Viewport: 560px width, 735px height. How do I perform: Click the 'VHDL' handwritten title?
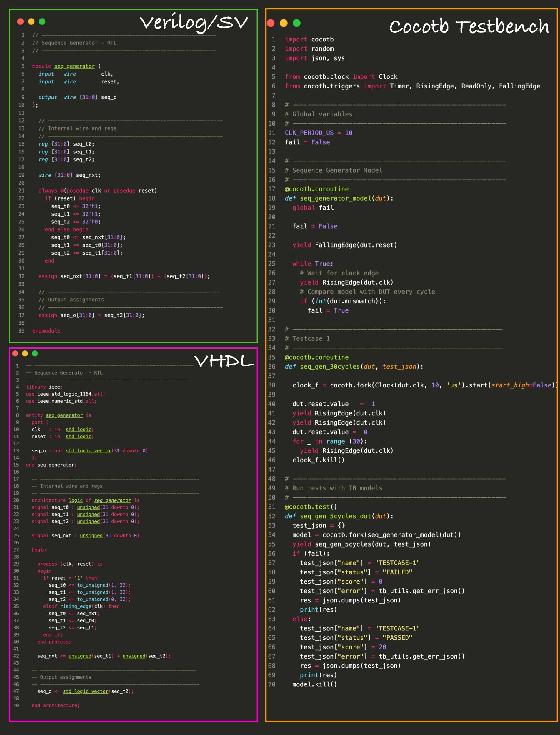[x=224, y=361]
